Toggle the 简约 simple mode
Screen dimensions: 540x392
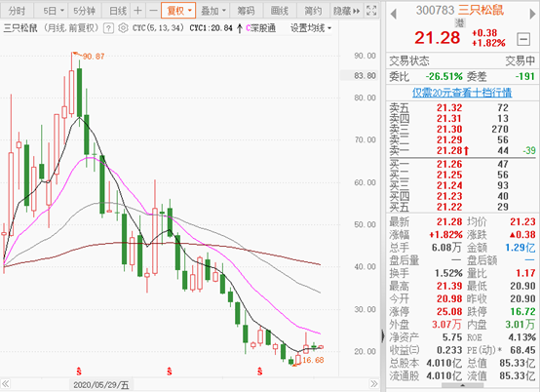click(x=313, y=11)
